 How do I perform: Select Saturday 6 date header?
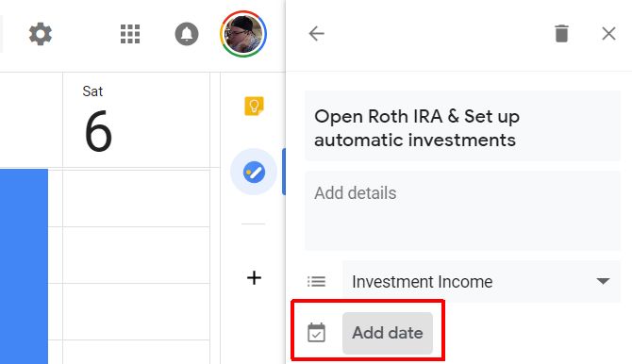pos(98,120)
